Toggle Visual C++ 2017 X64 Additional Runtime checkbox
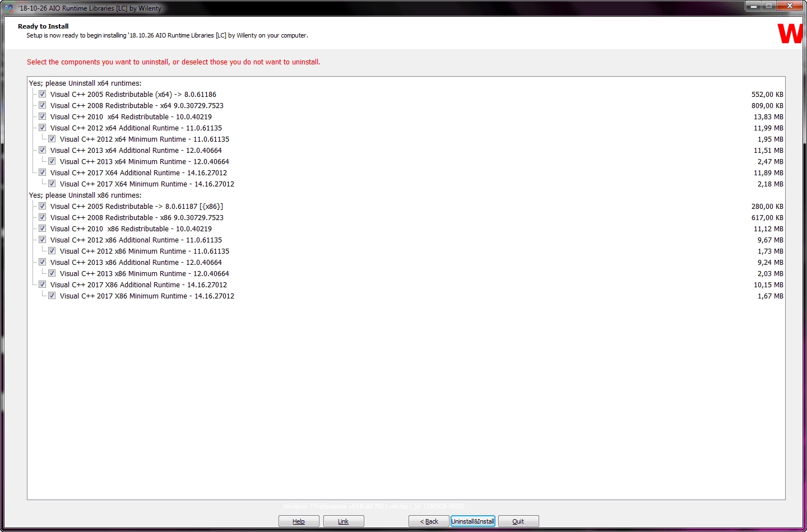 [43, 172]
